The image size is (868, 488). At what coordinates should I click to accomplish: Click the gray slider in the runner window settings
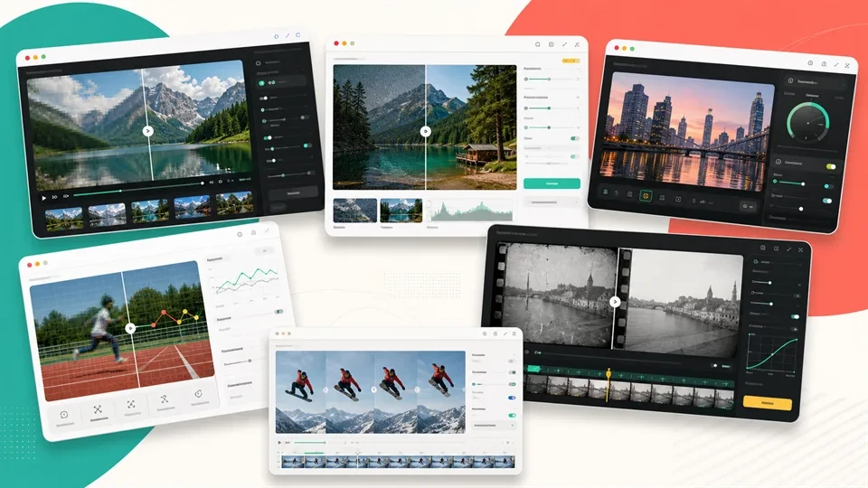(x=238, y=362)
